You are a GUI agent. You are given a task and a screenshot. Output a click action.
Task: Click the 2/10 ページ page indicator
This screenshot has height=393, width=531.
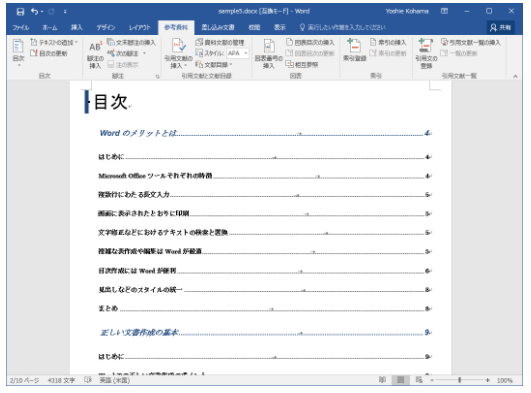point(24,380)
